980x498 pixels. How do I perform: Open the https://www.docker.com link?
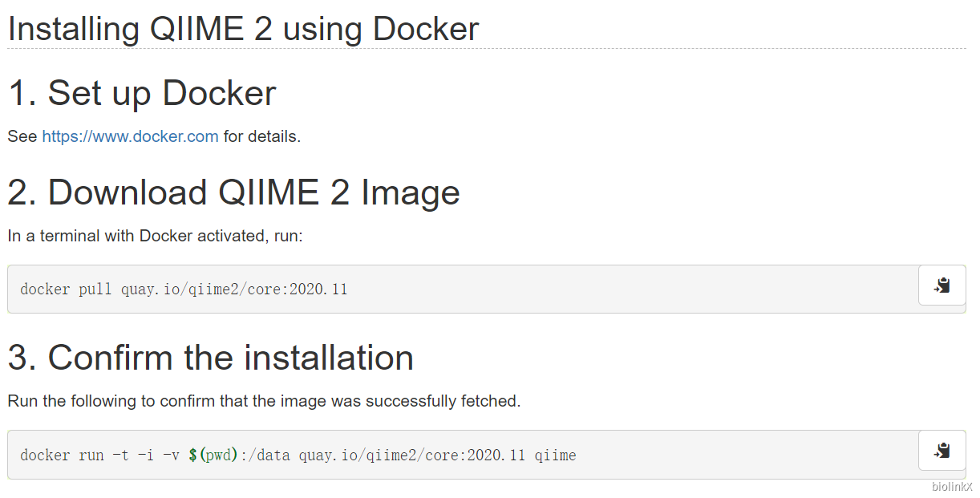pos(130,136)
